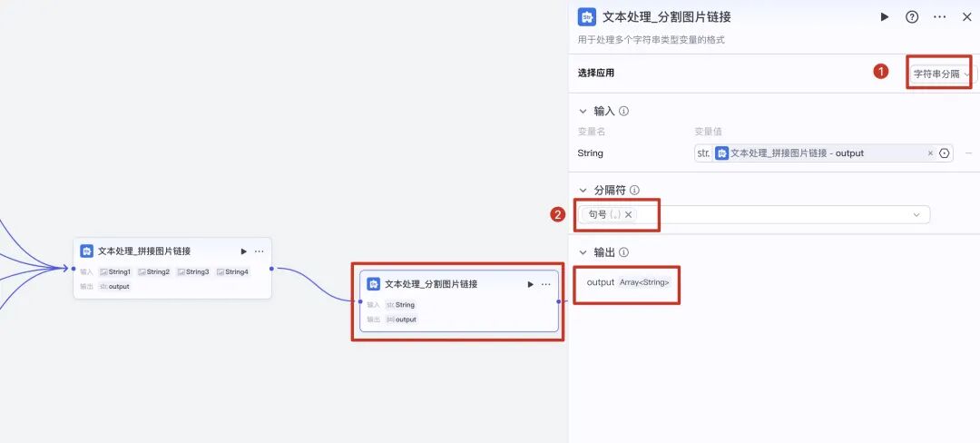Remove the String input row
This screenshot has height=443, width=980.
tap(968, 153)
